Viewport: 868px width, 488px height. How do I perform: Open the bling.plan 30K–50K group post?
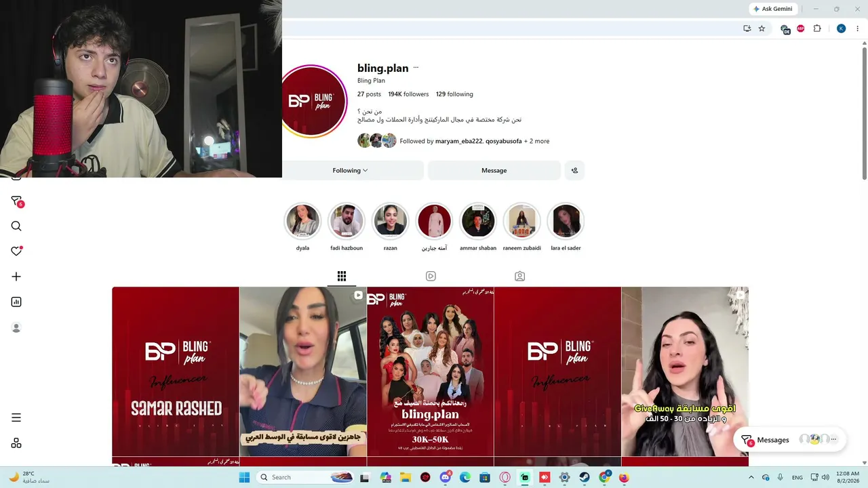[431, 371]
